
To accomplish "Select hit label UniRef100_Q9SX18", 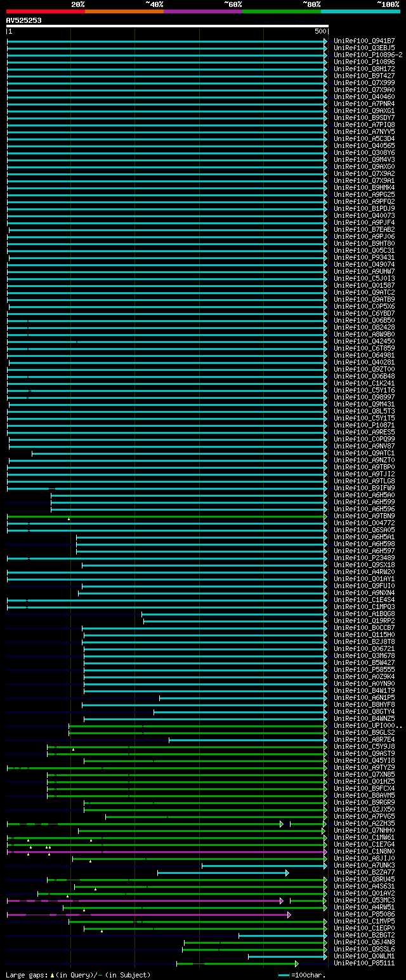I will coord(364,565).
